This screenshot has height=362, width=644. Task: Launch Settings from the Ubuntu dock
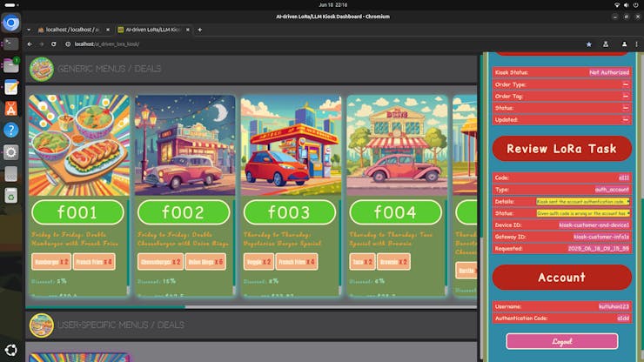(11, 151)
